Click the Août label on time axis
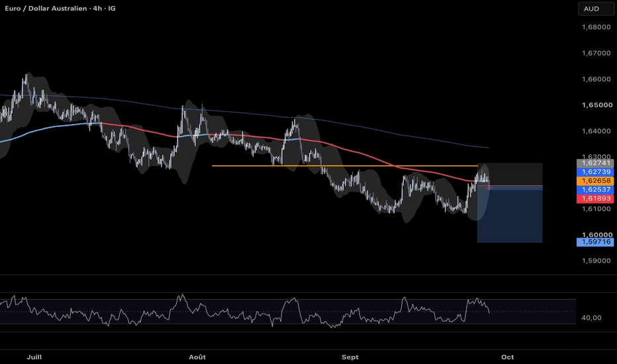Screen dimensions: 617x364 click(x=197, y=357)
